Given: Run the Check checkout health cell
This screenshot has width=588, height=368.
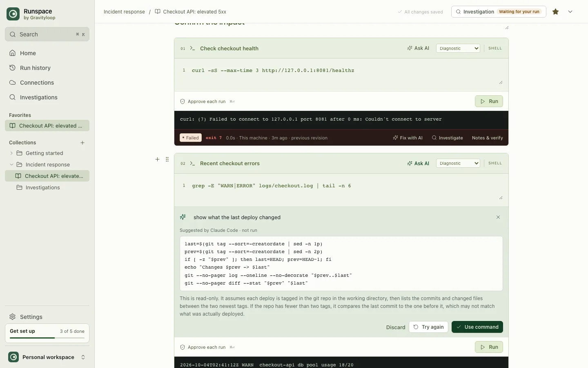Looking at the screenshot, I should (489, 101).
